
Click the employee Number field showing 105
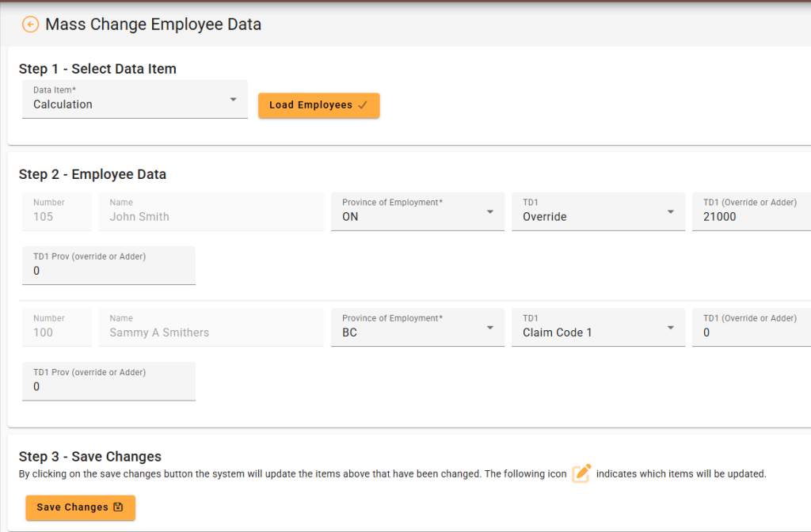tap(56, 212)
